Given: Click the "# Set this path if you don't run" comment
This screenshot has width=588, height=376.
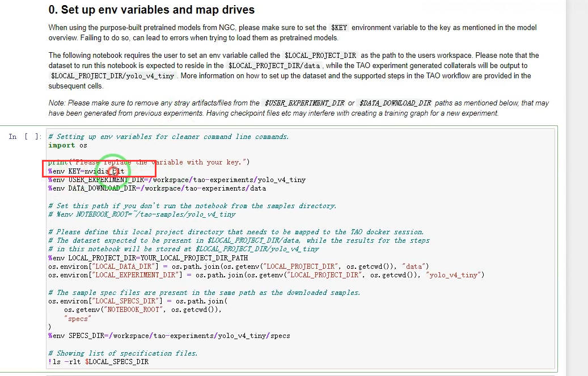Looking at the screenshot, I should tap(192, 206).
